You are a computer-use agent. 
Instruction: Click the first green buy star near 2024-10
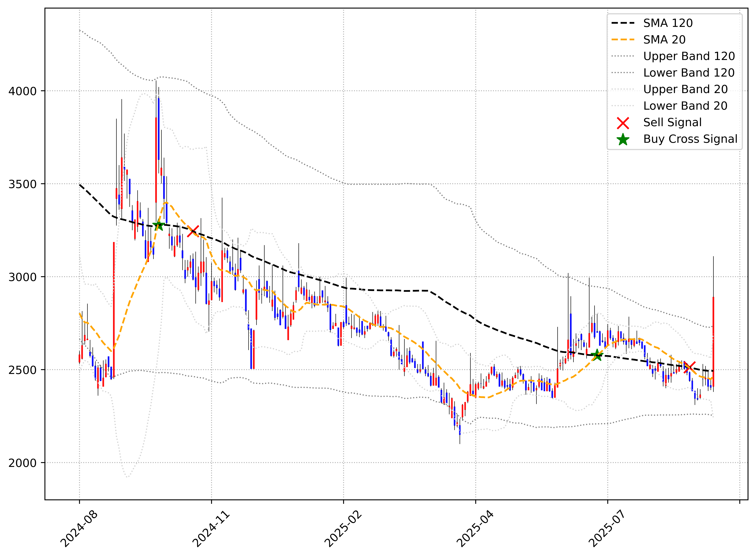tap(159, 225)
